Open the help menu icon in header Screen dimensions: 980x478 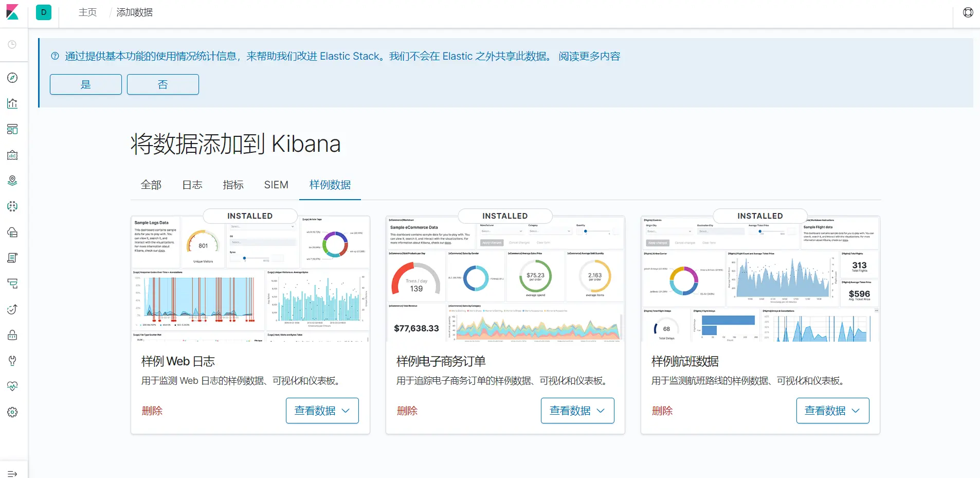[x=968, y=12]
